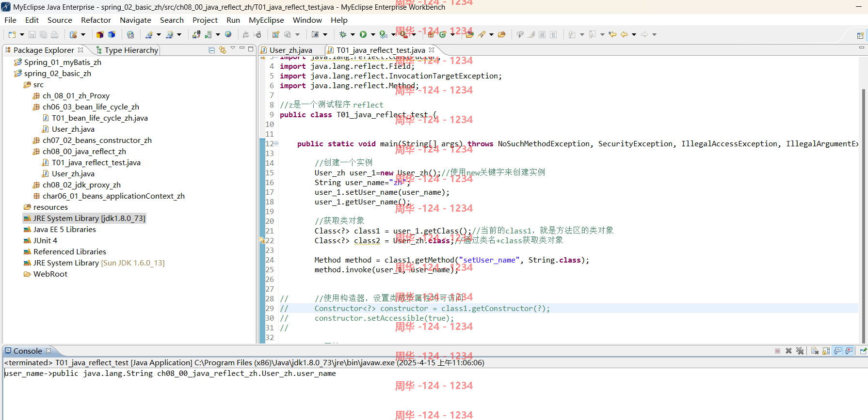868x420 pixels.
Task: Open dropdown arrow beside green Run button
Action: click(x=373, y=34)
